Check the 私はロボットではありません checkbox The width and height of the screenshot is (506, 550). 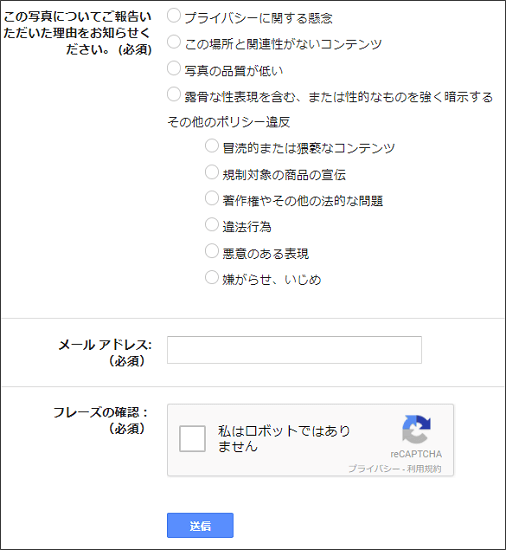(192, 439)
